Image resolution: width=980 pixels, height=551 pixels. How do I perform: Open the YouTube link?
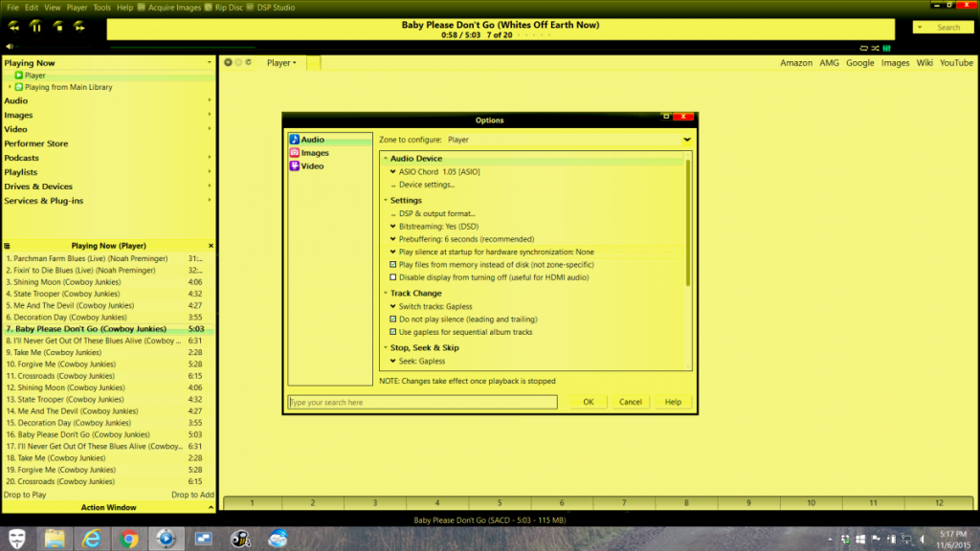click(x=956, y=63)
